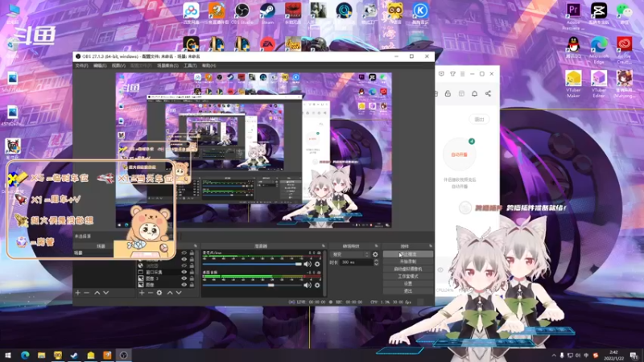This screenshot has height=362, width=644.
Task: Open the 编辑(E) menu in OBS
Action: [x=100, y=66]
